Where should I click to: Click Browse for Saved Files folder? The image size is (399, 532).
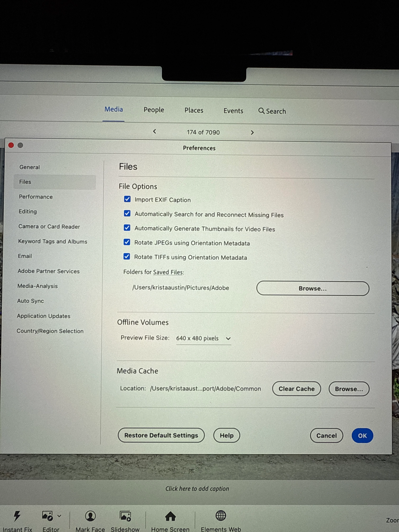click(x=312, y=288)
